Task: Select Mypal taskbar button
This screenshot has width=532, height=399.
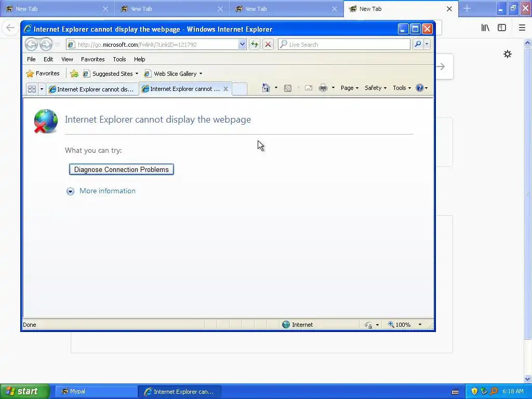Action: click(x=96, y=391)
